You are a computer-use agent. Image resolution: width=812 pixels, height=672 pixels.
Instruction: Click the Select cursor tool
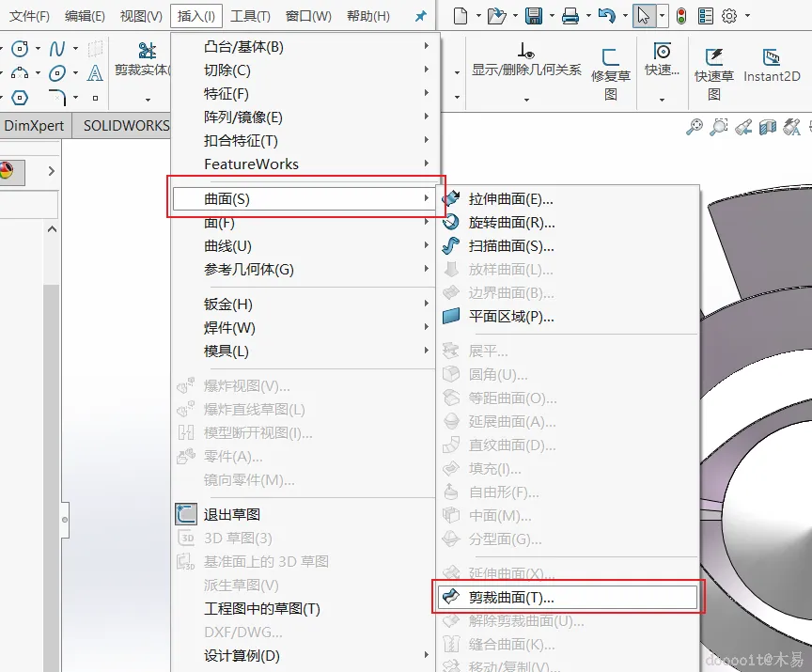[644, 16]
